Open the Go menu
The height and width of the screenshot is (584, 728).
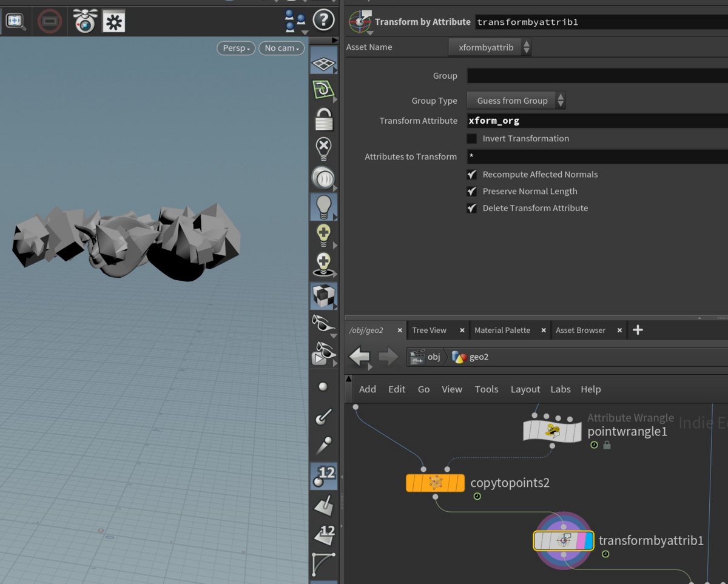pos(423,389)
